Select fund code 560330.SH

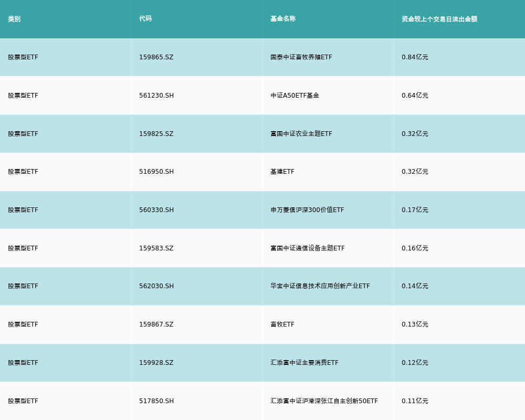[x=156, y=210]
